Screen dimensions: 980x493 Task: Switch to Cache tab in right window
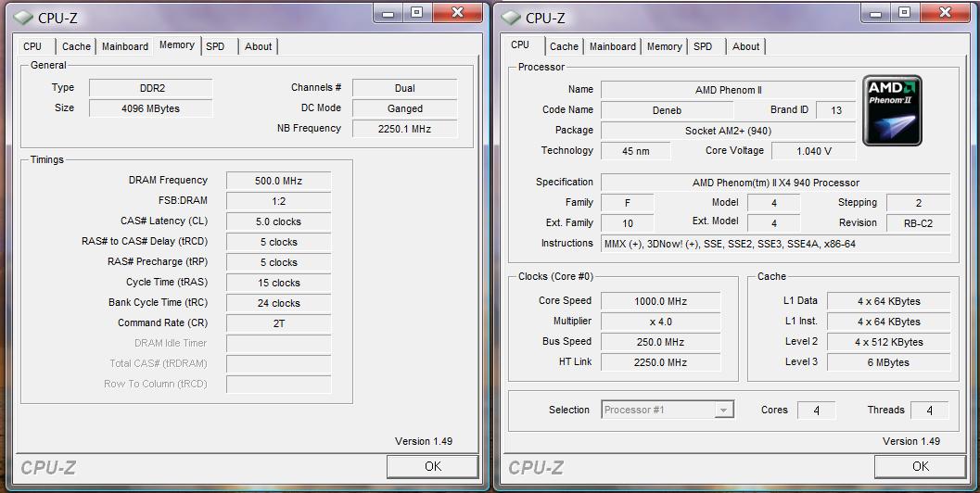tap(564, 46)
